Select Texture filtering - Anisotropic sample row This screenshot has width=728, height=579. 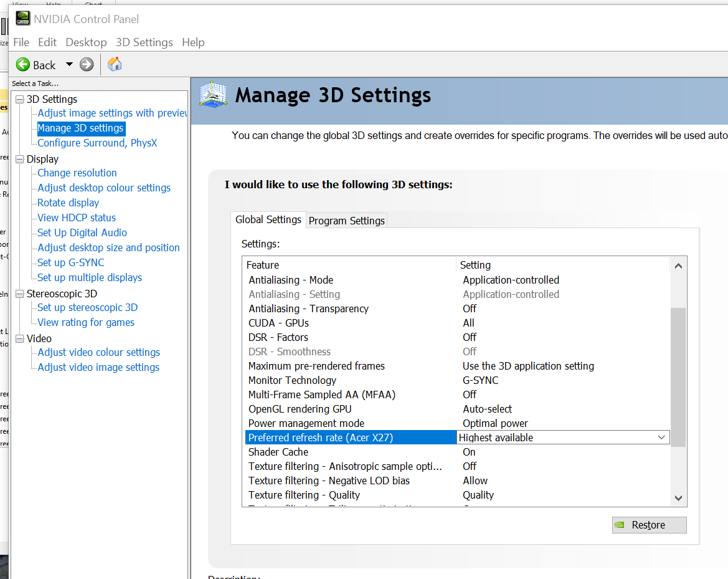457,466
